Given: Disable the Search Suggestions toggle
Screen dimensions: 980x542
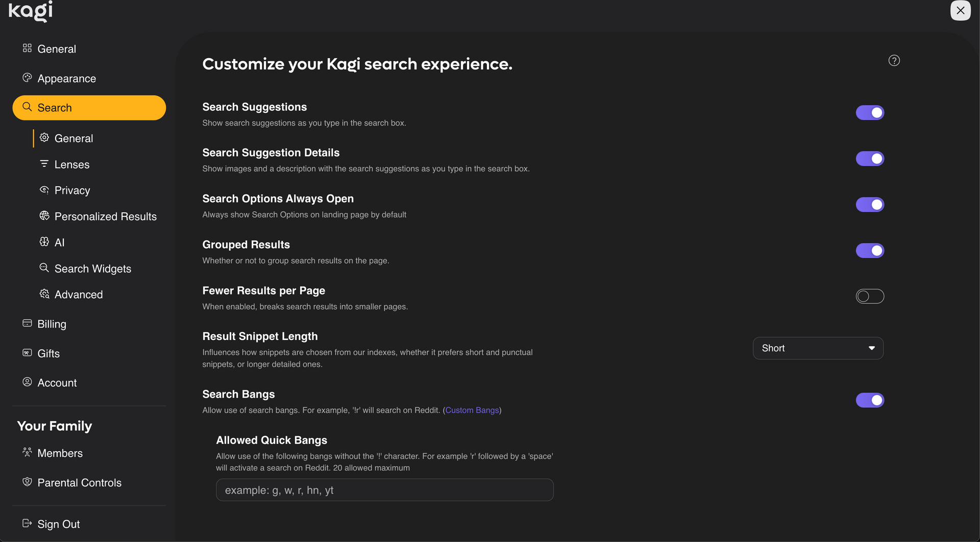Looking at the screenshot, I should tap(870, 113).
